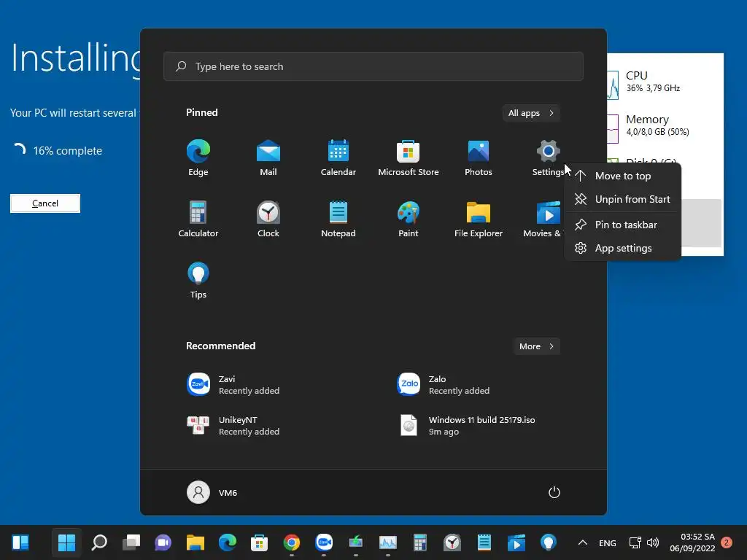Open the Edge pinned app
Screen dimensions: 747x560
198,157
